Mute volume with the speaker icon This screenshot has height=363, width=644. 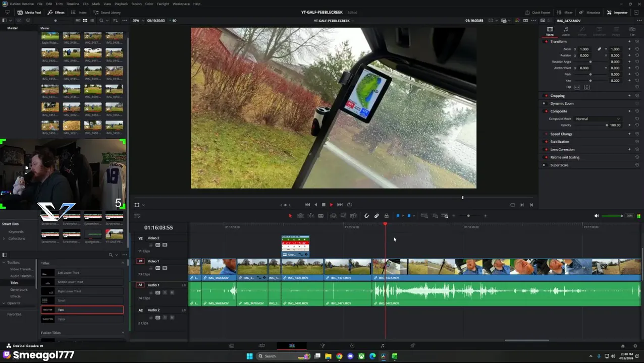point(597,216)
